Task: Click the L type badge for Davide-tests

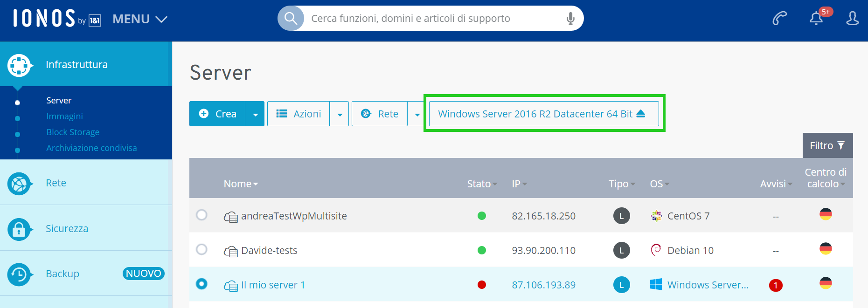Action: tap(622, 250)
